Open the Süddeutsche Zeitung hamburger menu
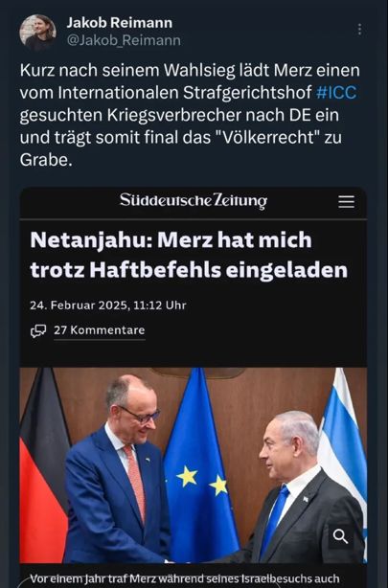The image size is (388, 588). pyautogui.click(x=347, y=201)
